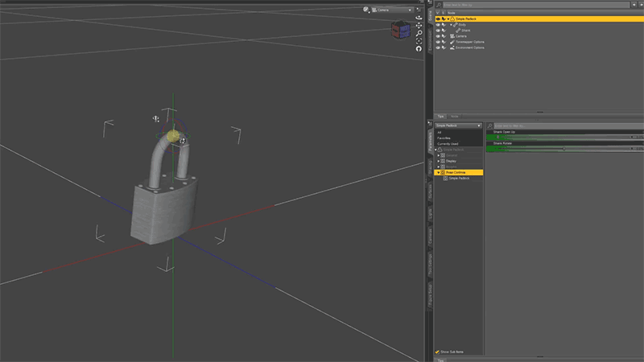Toggle selectable arrow for Tonemapper Options row
This screenshot has width=644, height=362.
444,42
